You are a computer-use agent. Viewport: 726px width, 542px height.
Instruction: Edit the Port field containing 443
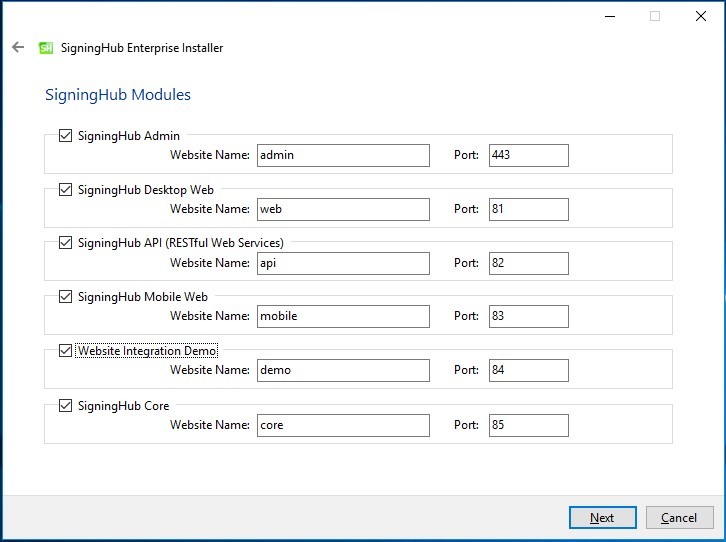point(529,156)
